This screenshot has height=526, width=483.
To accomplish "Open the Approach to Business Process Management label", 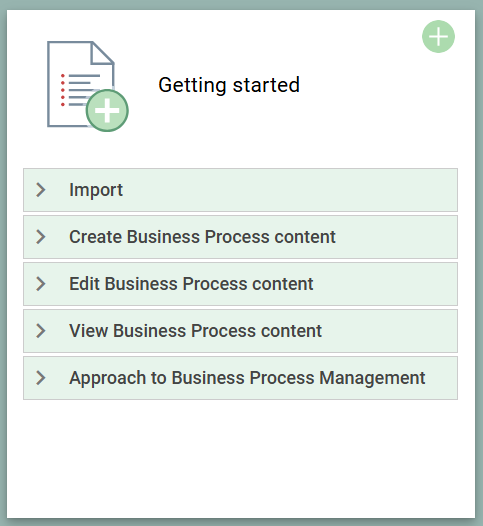I will click(247, 378).
